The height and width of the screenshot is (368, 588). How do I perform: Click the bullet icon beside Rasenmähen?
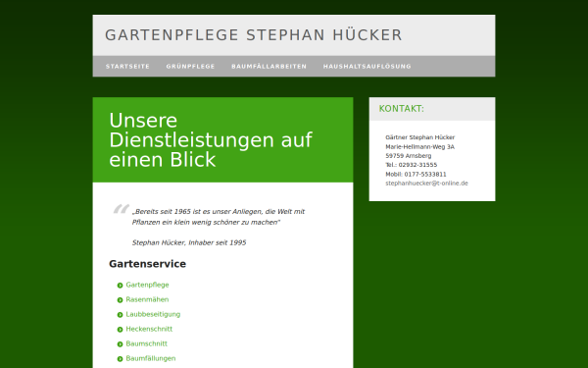tap(120, 300)
